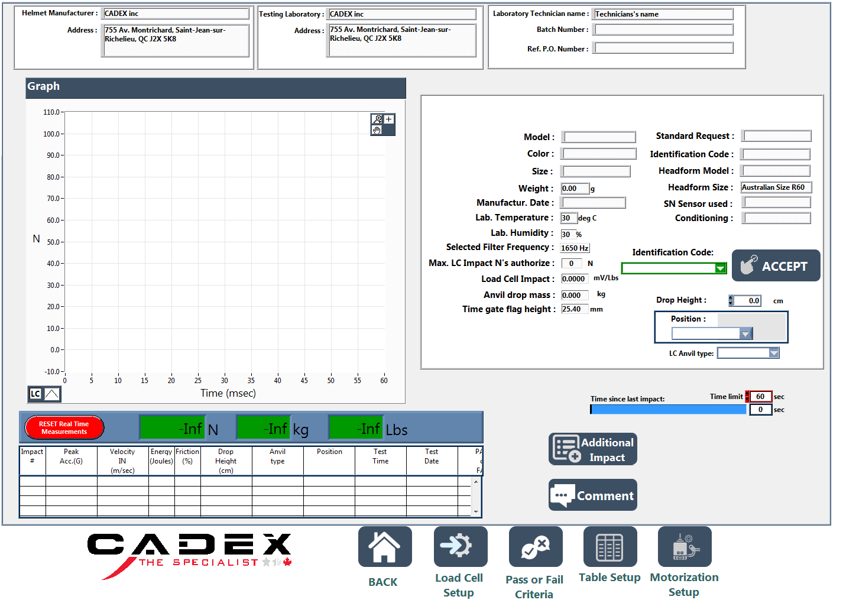The height and width of the screenshot is (616, 843).
Task: Select the graph zoom magnifier tool
Action: [377, 119]
